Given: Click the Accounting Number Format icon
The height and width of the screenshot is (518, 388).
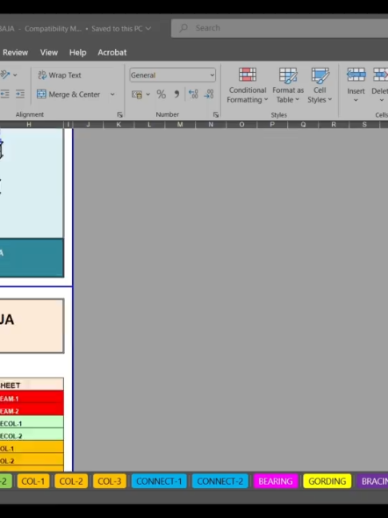Looking at the screenshot, I should click(137, 94).
